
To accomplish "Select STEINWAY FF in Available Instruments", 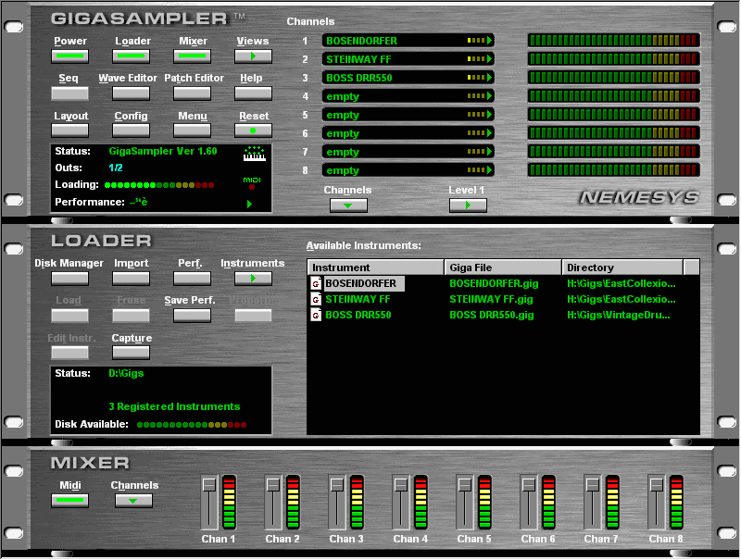I will click(x=358, y=299).
